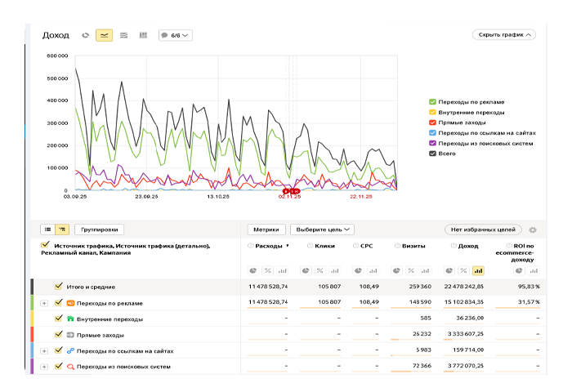Image resolution: width=572 pixels, height=392 pixels.
Task: Uncheck the Итого и средние row checkbox
Action: [59, 287]
